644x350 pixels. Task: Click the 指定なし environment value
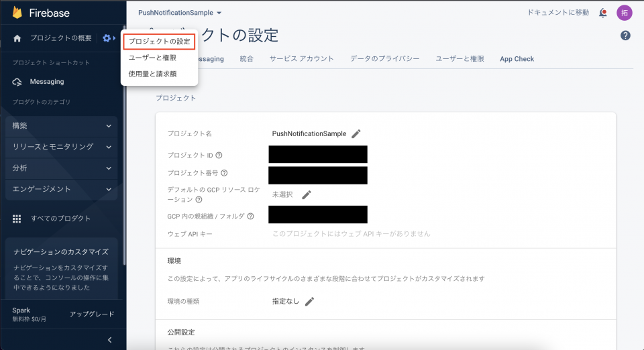(286, 302)
